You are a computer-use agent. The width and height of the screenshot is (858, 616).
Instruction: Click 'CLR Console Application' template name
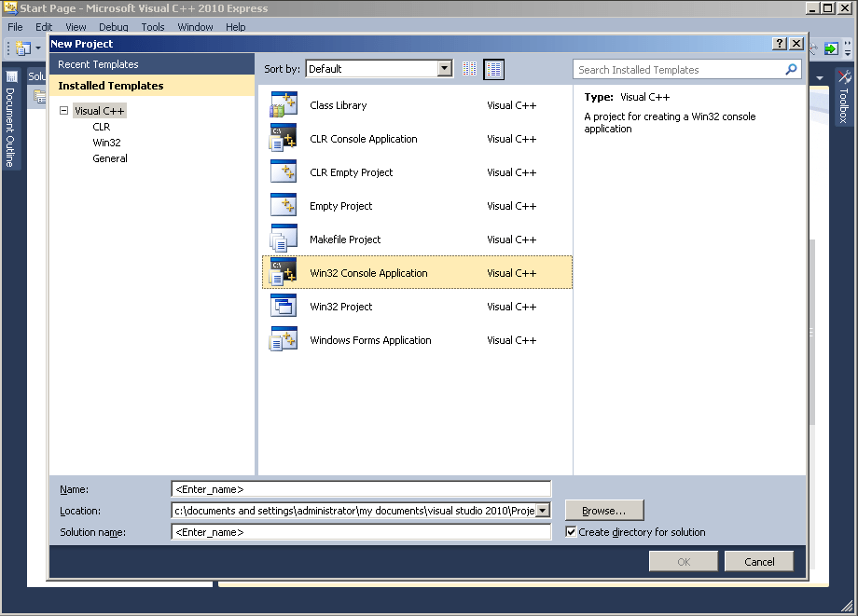(x=364, y=138)
